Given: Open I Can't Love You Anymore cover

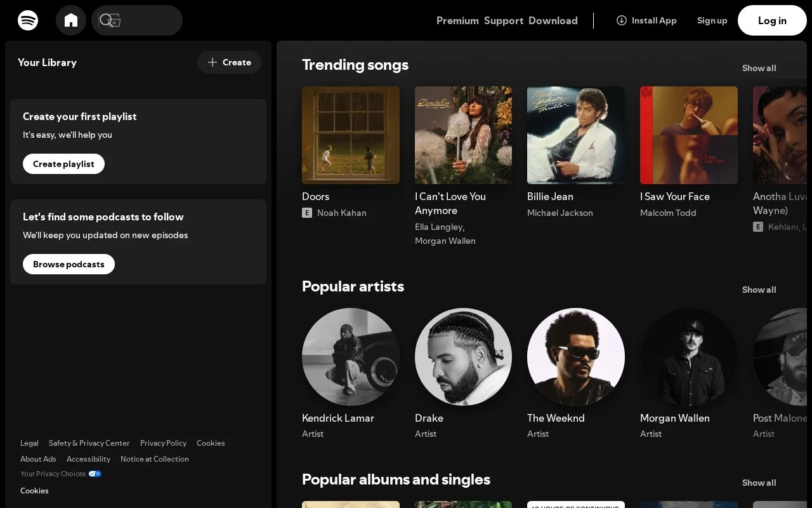Looking at the screenshot, I should tap(463, 135).
